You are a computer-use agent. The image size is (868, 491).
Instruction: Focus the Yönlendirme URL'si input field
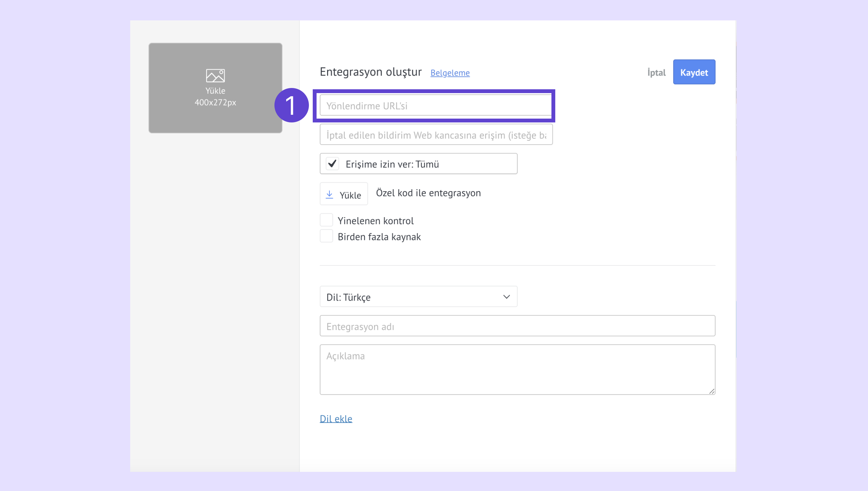pyautogui.click(x=435, y=106)
